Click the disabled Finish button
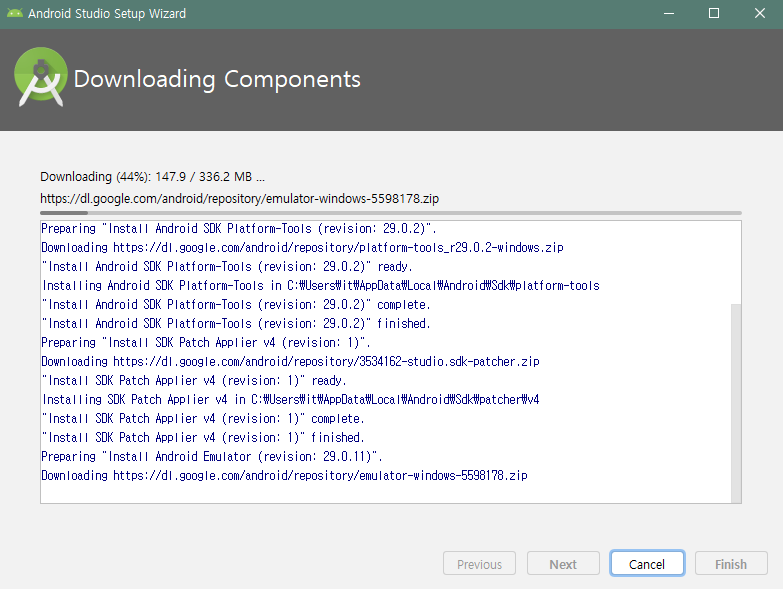The width and height of the screenshot is (783, 589). [731, 564]
